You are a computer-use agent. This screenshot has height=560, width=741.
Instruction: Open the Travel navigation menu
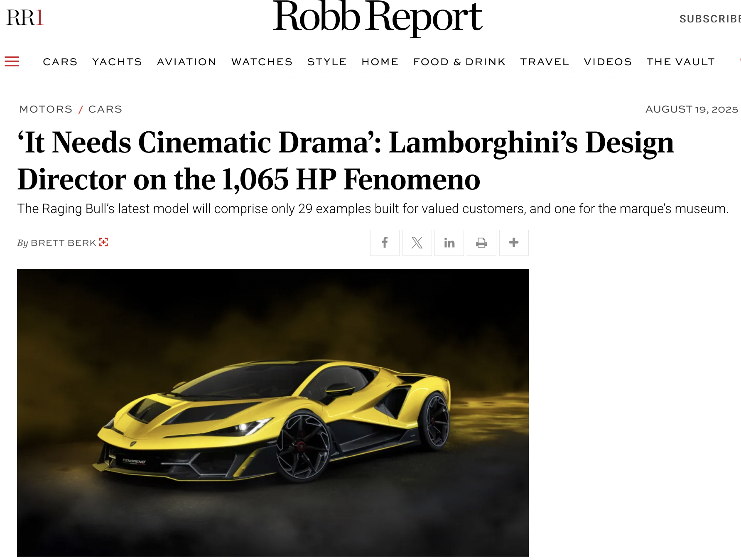point(545,62)
